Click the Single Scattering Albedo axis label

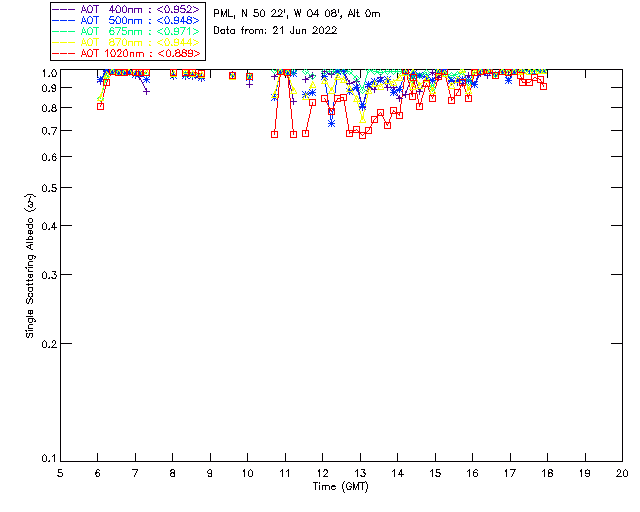(x=30, y=266)
